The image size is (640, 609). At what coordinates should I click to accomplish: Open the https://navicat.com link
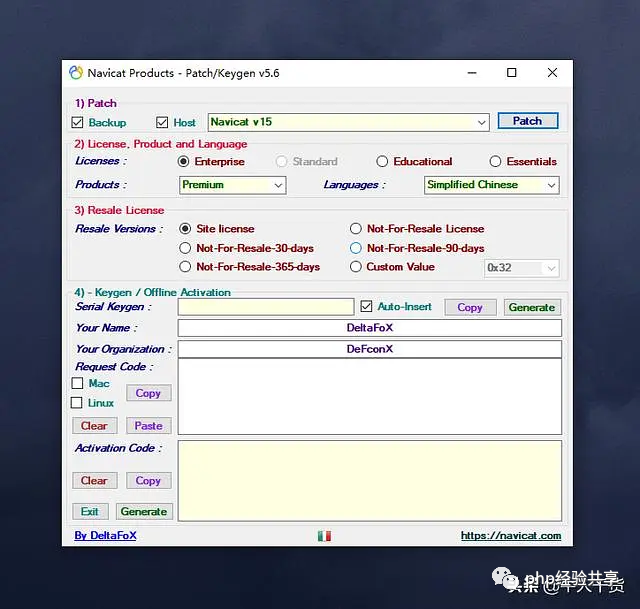click(511, 536)
